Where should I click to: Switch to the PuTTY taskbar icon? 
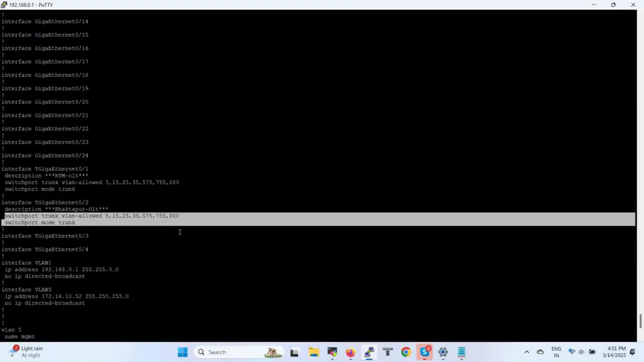[x=369, y=352]
